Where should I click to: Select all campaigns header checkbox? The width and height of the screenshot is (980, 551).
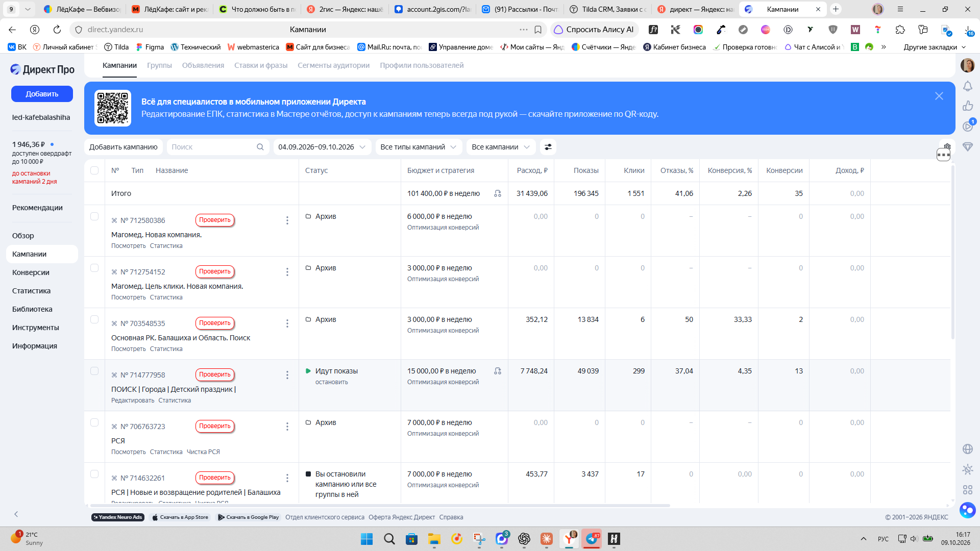[x=94, y=170]
